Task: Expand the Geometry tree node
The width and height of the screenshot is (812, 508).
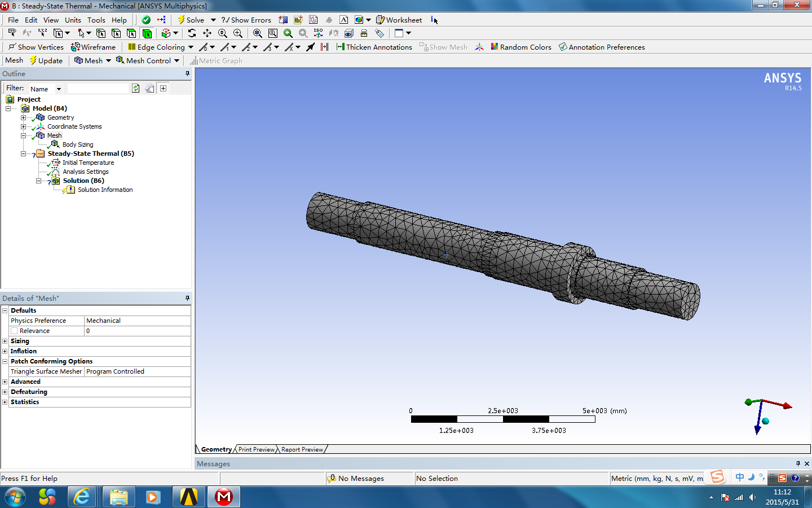Action: 23,117
